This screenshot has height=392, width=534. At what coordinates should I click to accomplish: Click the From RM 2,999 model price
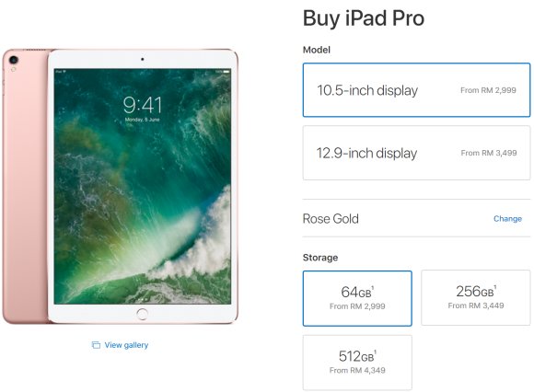click(x=488, y=90)
